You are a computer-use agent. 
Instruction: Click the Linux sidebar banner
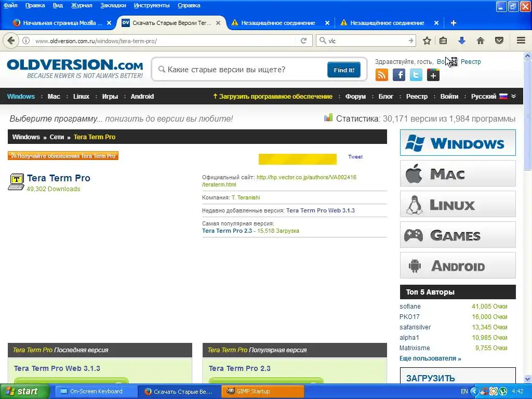(458, 204)
